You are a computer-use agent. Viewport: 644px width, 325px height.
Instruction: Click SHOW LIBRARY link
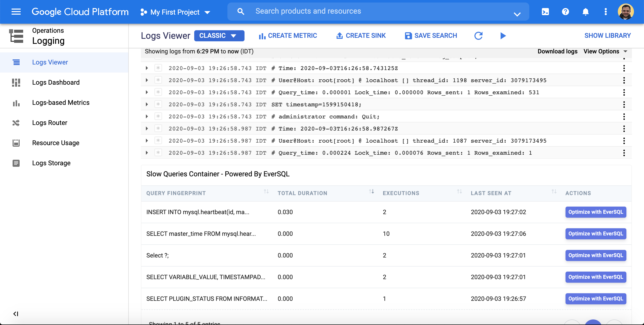coord(608,36)
